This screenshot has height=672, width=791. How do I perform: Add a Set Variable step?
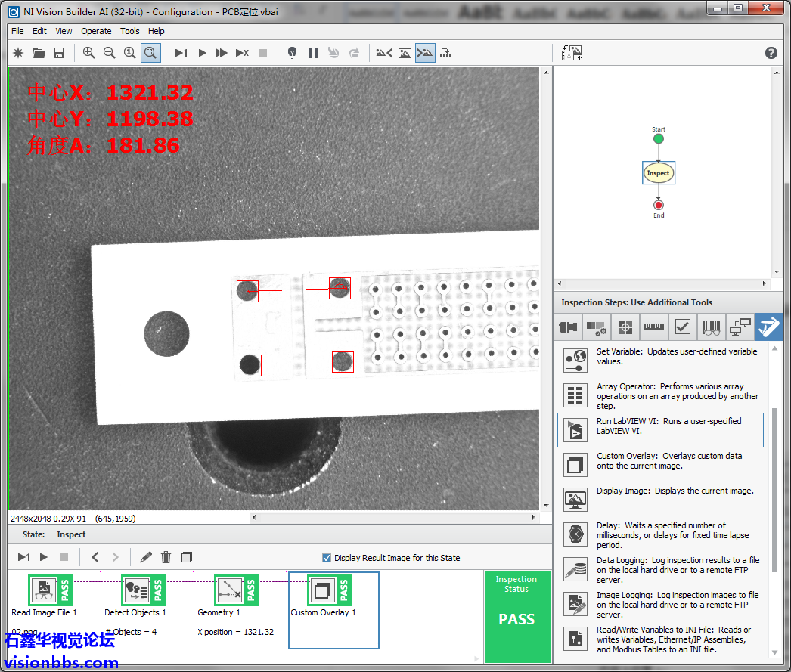click(x=661, y=360)
